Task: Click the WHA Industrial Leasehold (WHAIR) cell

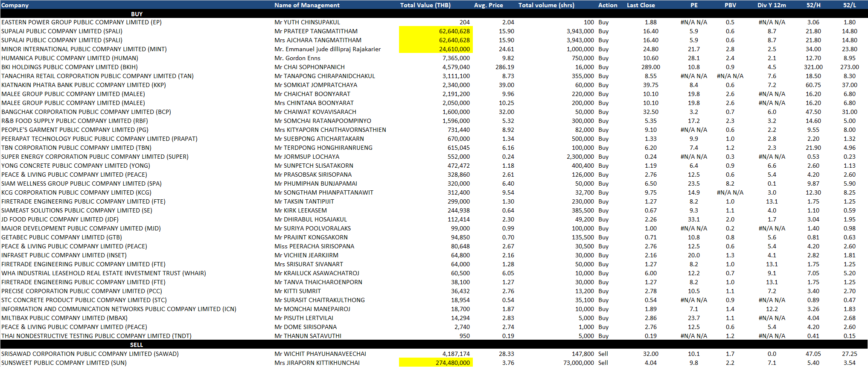Action: click(104, 273)
